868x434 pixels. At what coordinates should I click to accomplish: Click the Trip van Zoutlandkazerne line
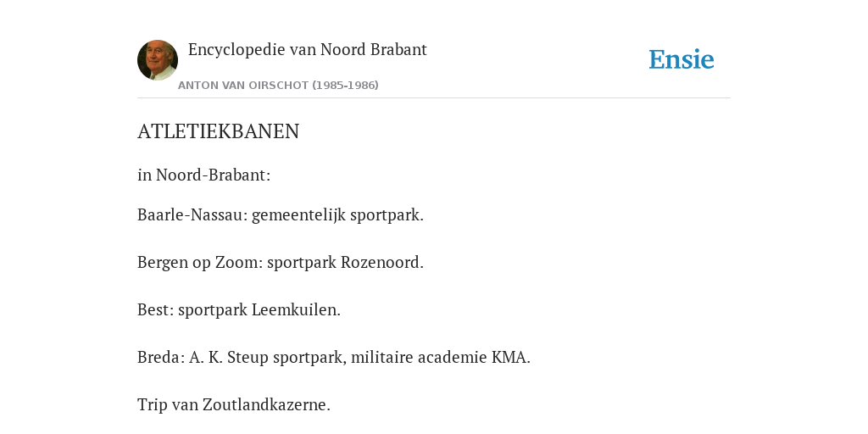click(234, 405)
